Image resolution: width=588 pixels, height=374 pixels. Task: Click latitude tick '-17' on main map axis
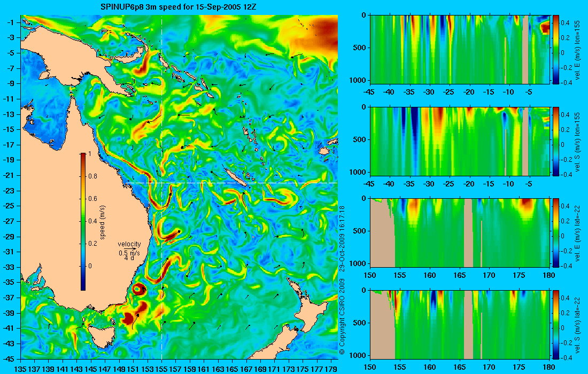[9, 145]
